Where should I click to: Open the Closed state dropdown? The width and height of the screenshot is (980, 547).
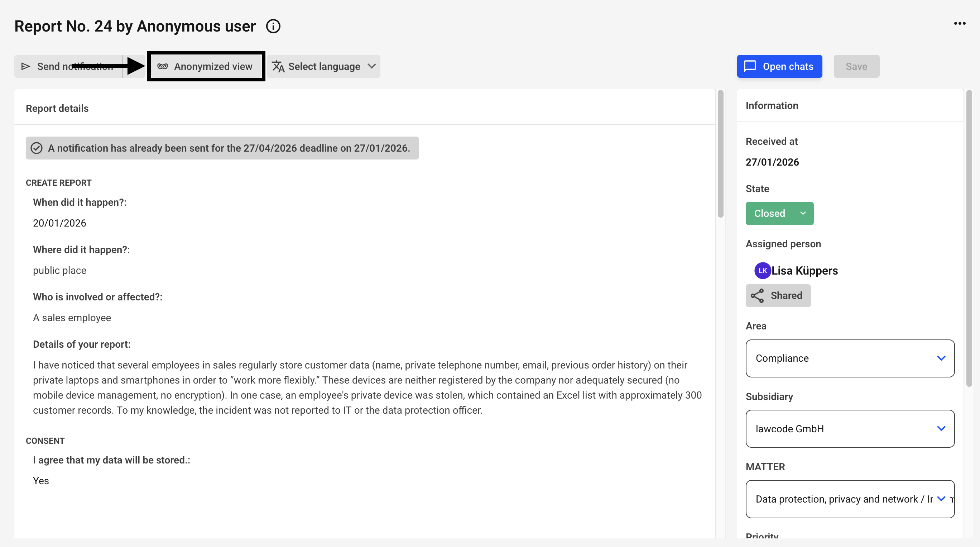coord(779,213)
